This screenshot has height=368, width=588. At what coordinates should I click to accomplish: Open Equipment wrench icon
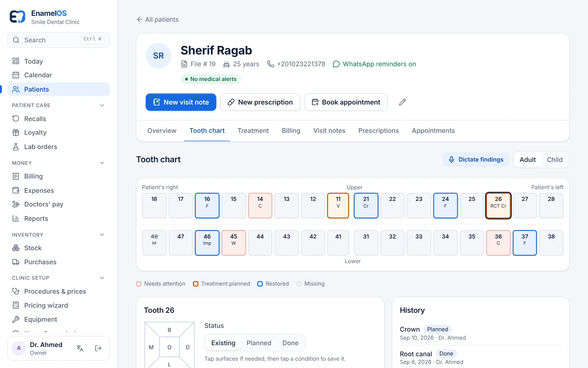[16, 319]
